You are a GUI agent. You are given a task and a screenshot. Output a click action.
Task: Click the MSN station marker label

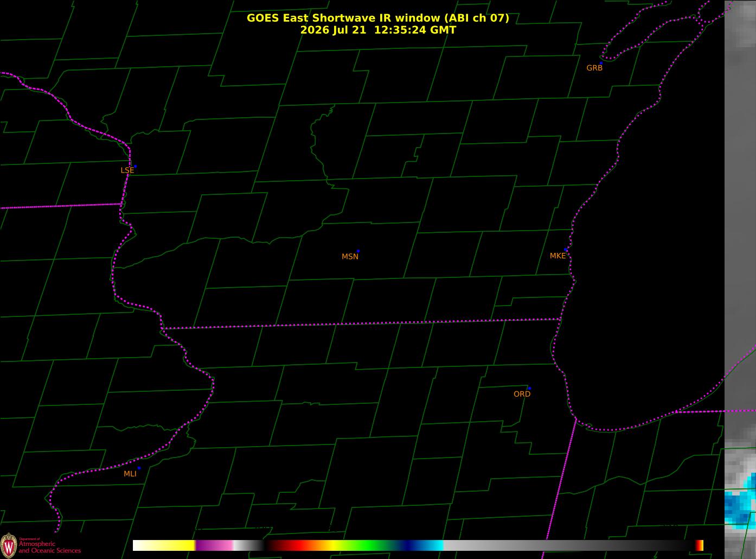(x=350, y=257)
